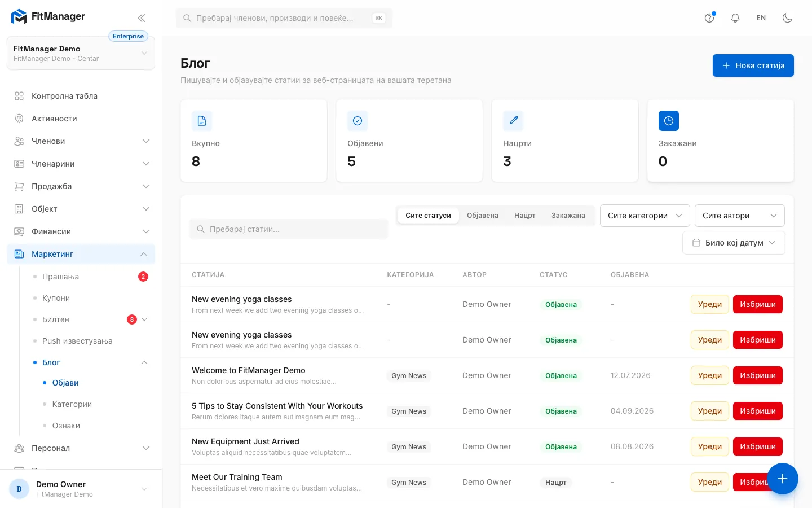Image resolution: width=812 pixels, height=508 pixels.
Task: Open Контролна табла in sidebar
Action: coord(81,96)
